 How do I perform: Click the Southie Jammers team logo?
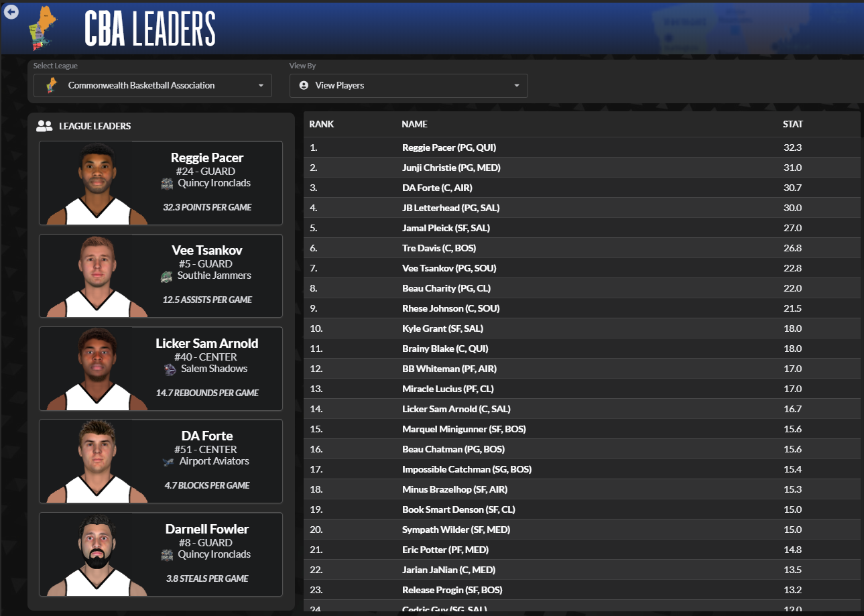click(167, 276)
